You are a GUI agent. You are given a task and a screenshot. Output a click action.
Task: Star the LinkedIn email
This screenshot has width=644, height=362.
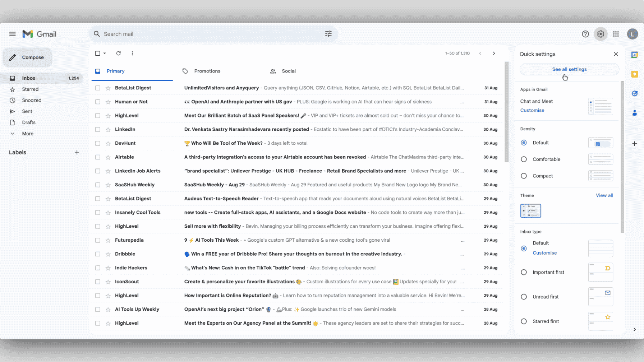[108, 130]
